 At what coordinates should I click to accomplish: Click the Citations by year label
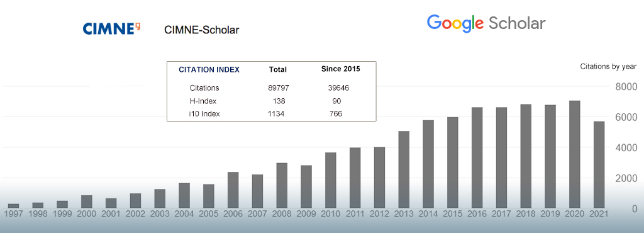tap(608, 66)
